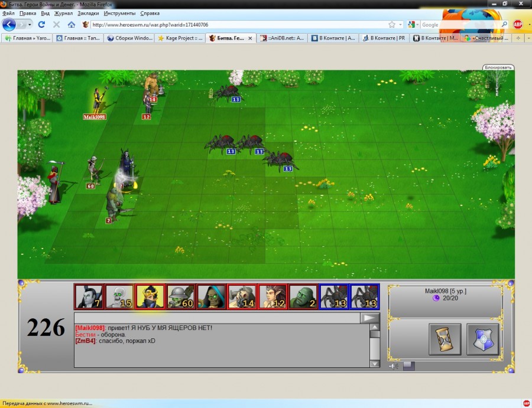Open the Справка menu
The image size is (532, 408).
150,13
